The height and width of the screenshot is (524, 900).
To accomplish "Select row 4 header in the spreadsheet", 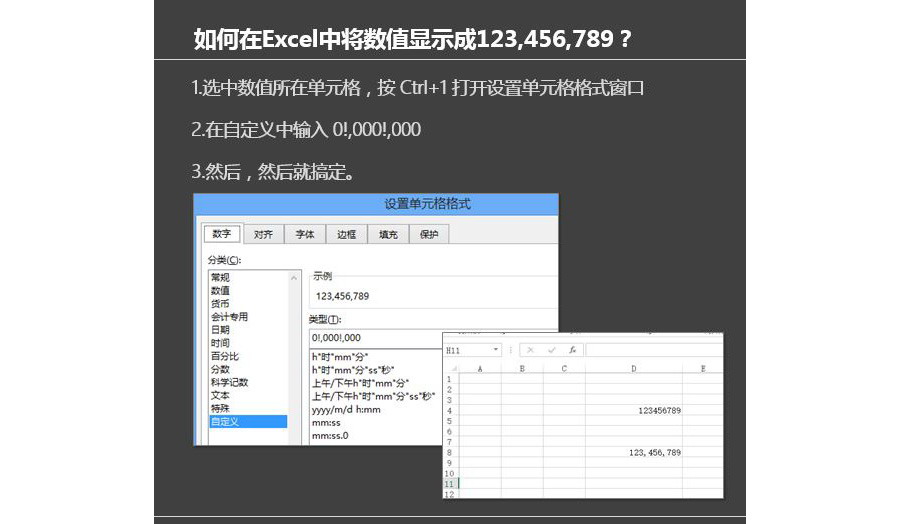I will [x=451, y=411].
